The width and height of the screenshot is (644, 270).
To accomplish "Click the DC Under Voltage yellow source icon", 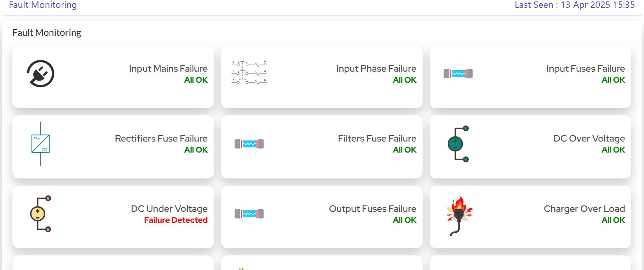I will tap(40, 214).
